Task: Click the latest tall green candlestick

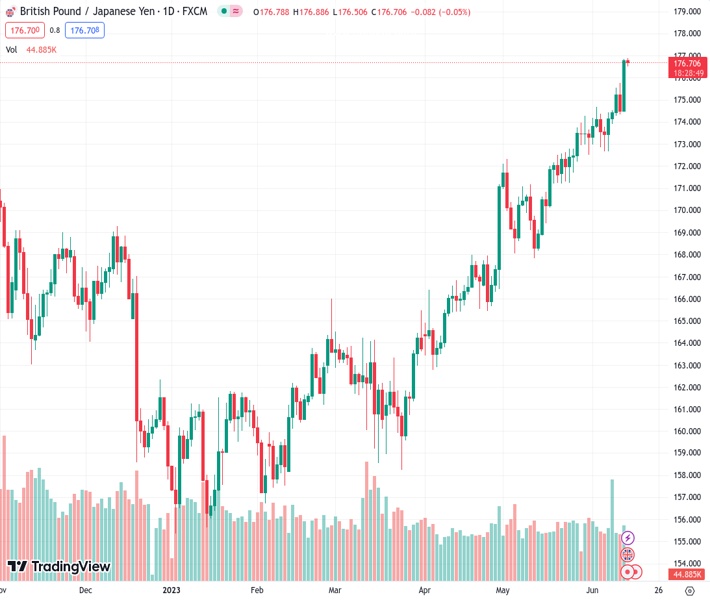Action: click(623, 85)
